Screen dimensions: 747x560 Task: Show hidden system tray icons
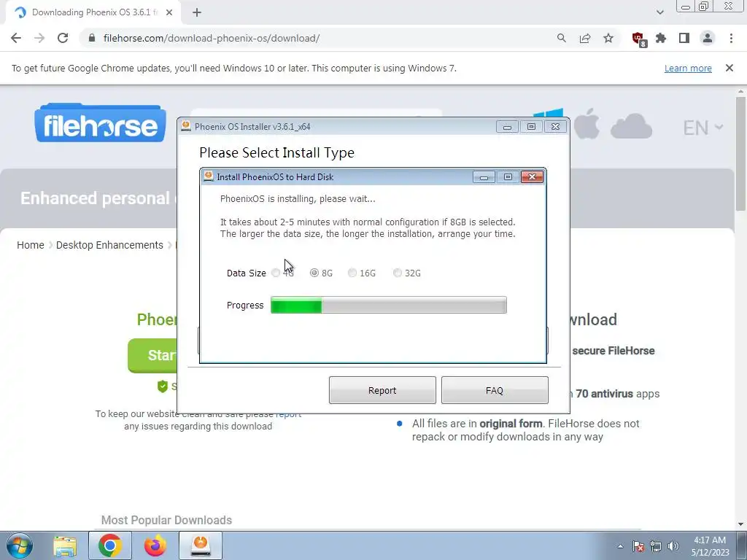click(x=620, y=547)
